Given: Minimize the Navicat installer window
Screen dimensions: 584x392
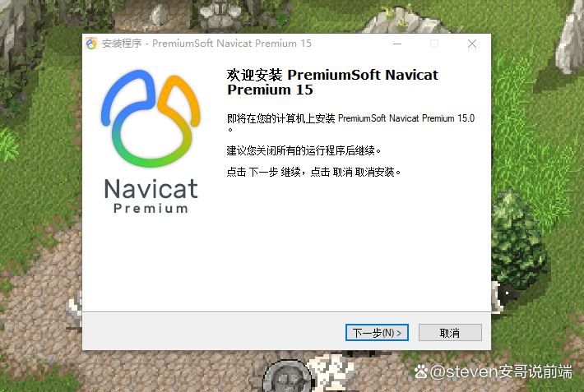Looking at the screenshot, I should (397, 44).
